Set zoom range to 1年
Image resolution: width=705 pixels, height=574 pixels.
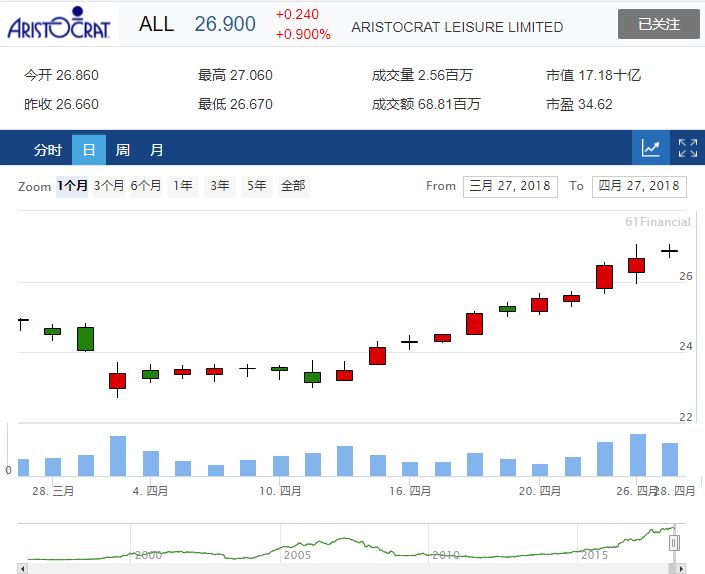[183, 186]
